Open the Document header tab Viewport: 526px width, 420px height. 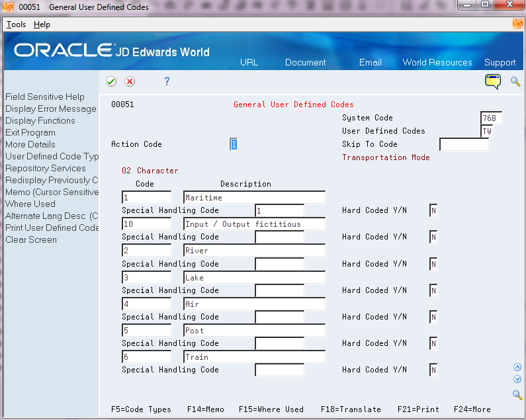(x=305, y=62)
